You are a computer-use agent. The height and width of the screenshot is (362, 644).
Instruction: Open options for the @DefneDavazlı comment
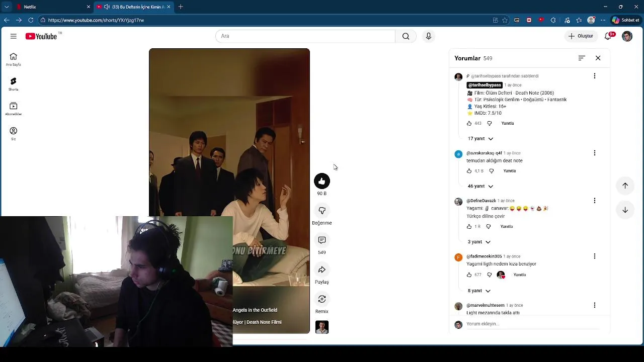tap(595, 201)
